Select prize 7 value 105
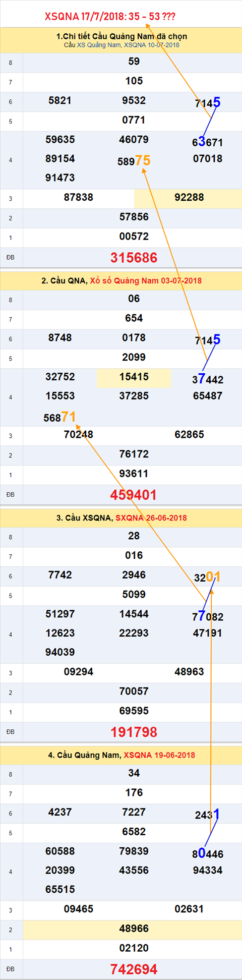The width and height of the screenshot is (242, 980). (134, 81)
